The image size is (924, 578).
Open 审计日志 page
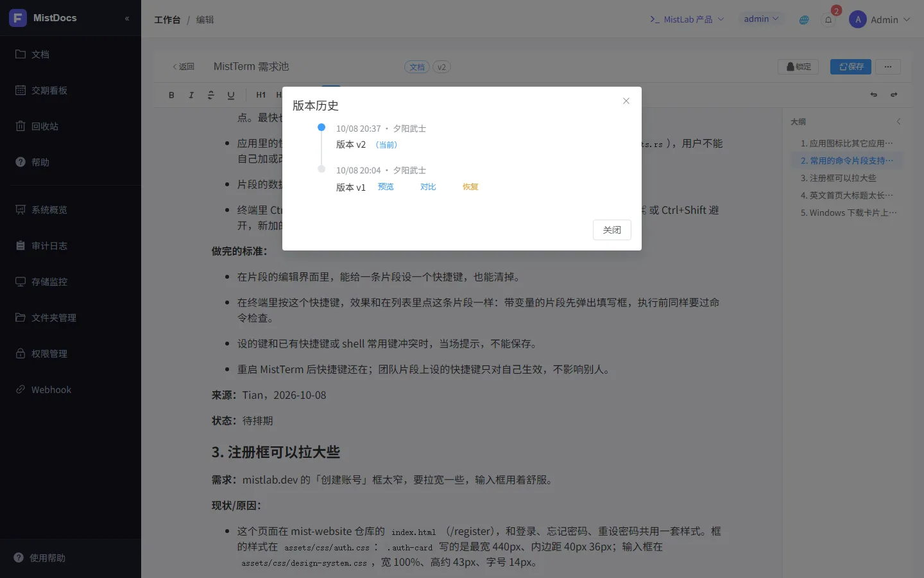click(71, 246)
